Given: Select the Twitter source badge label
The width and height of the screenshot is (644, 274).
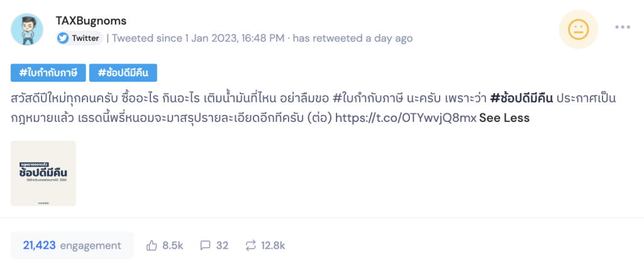Looking at the screenshot, I should (x=86, y=38).
